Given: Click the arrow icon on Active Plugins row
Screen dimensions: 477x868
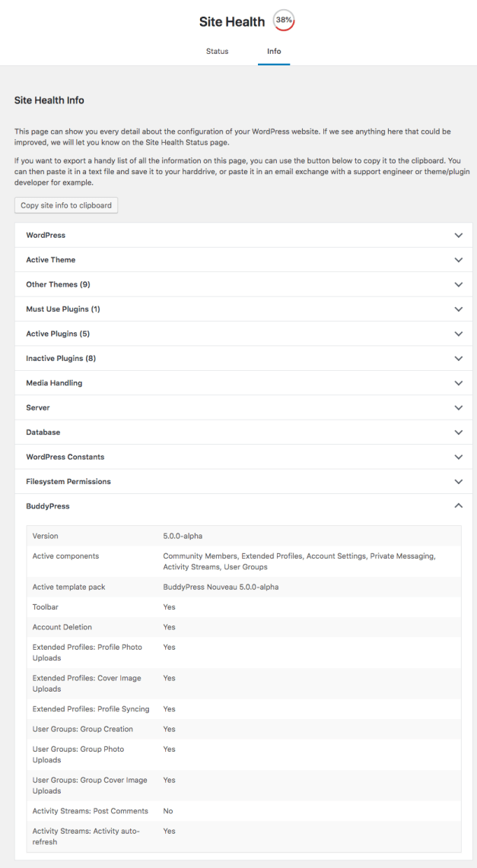Looking at the screenshot, I should pos(458,334).
